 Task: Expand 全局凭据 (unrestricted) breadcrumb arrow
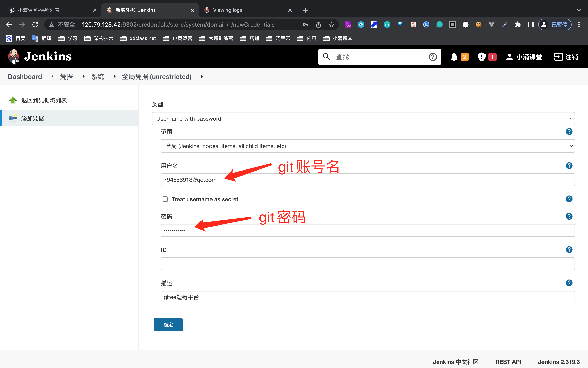pos(202,77)
